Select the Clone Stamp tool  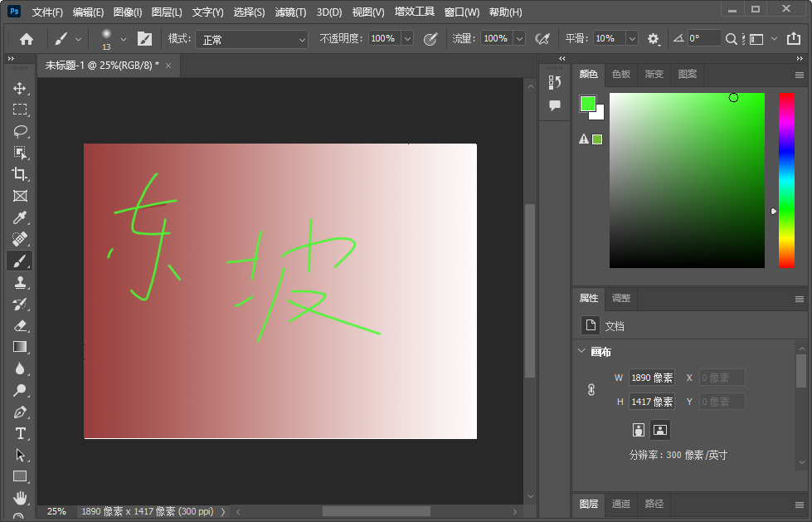[20, 282]
